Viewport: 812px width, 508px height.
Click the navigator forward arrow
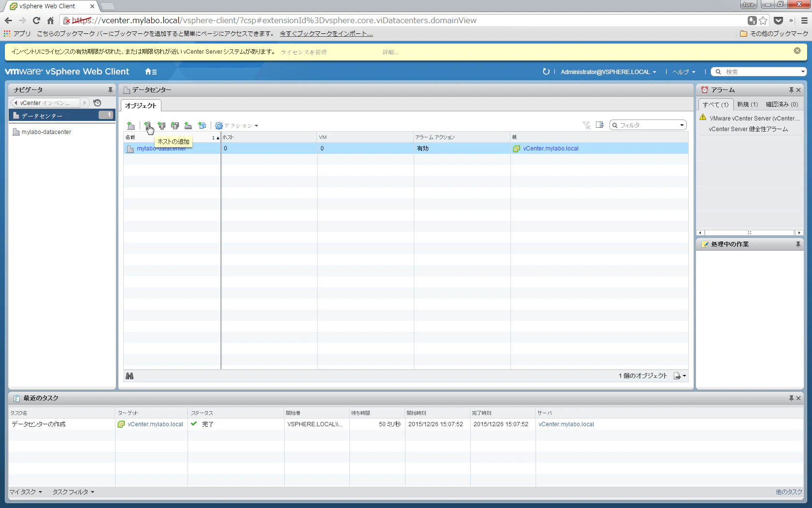(85, 103)
